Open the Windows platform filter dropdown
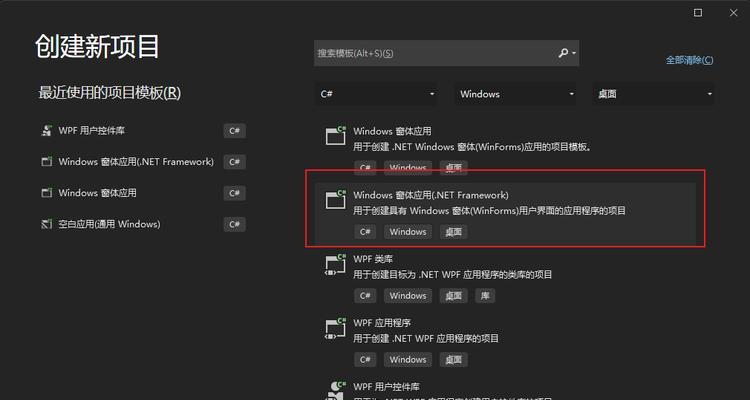Screen dimensions: 750x400 click(515, 94)
